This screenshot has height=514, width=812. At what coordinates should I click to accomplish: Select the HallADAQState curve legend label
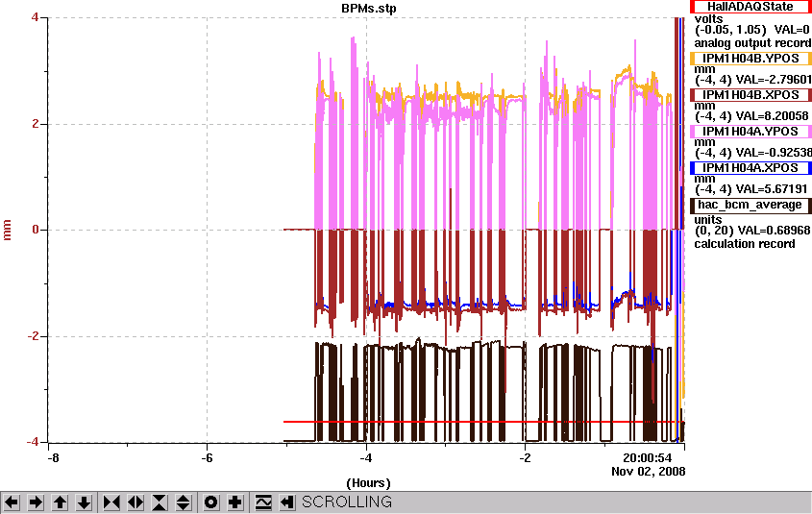point(750,7)
